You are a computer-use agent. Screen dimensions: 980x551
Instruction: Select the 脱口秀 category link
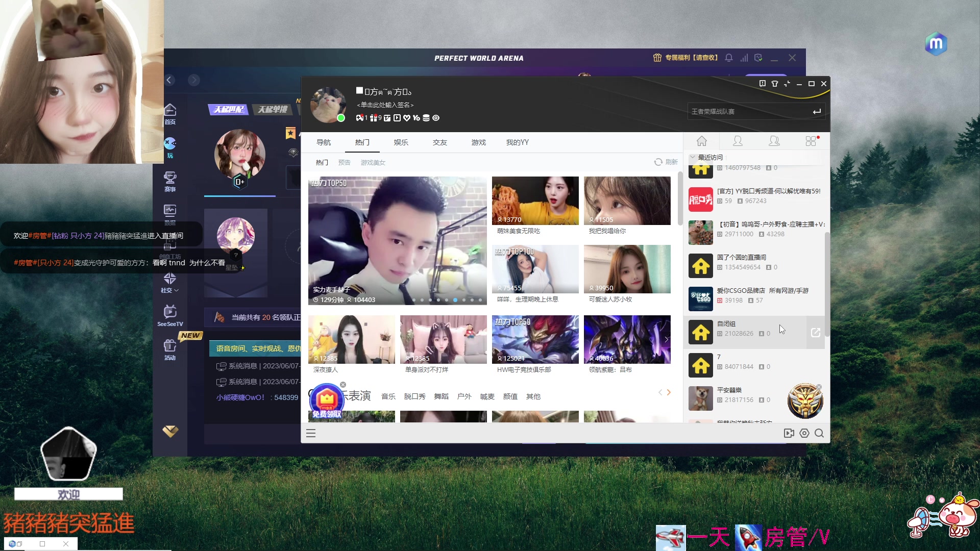(414, 396)
